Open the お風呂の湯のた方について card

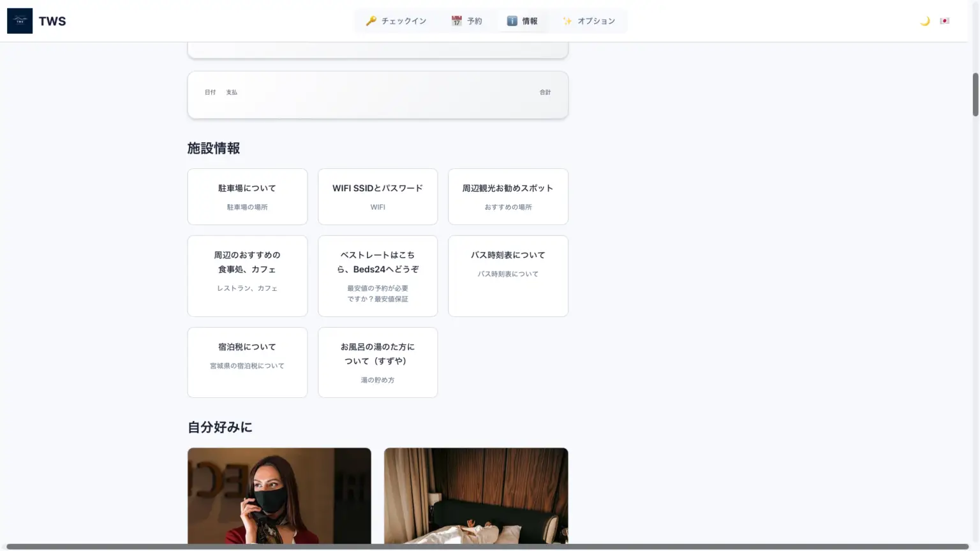click(378, 362)
